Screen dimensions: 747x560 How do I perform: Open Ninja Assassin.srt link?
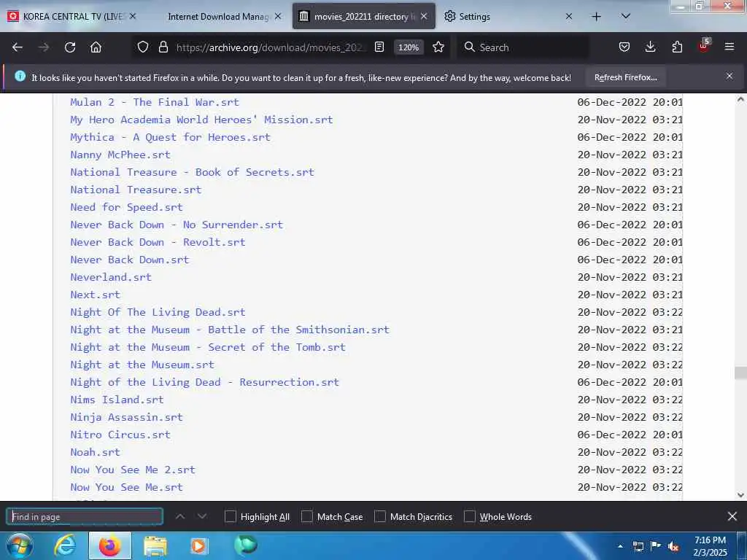(x=126, y=417)
